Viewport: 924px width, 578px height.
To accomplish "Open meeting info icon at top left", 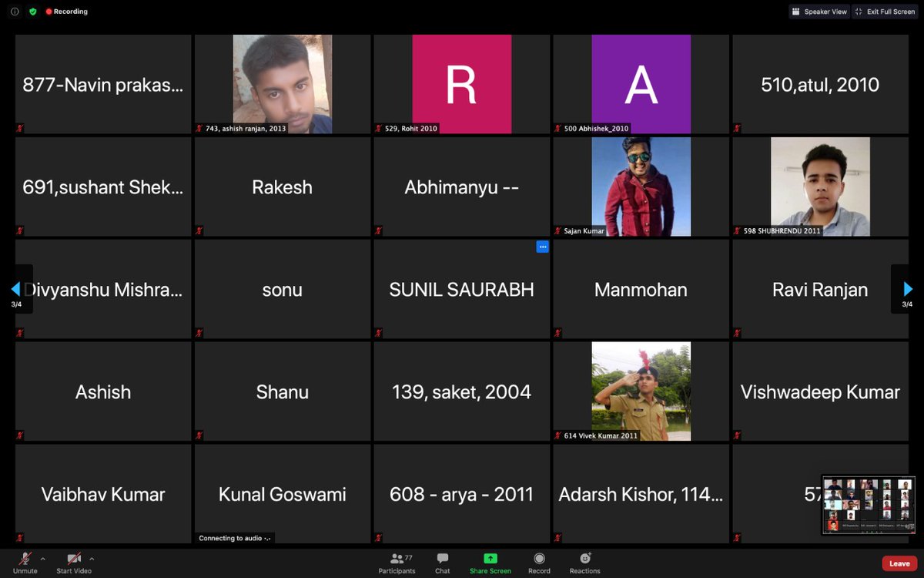I will (x=15, y=12).
